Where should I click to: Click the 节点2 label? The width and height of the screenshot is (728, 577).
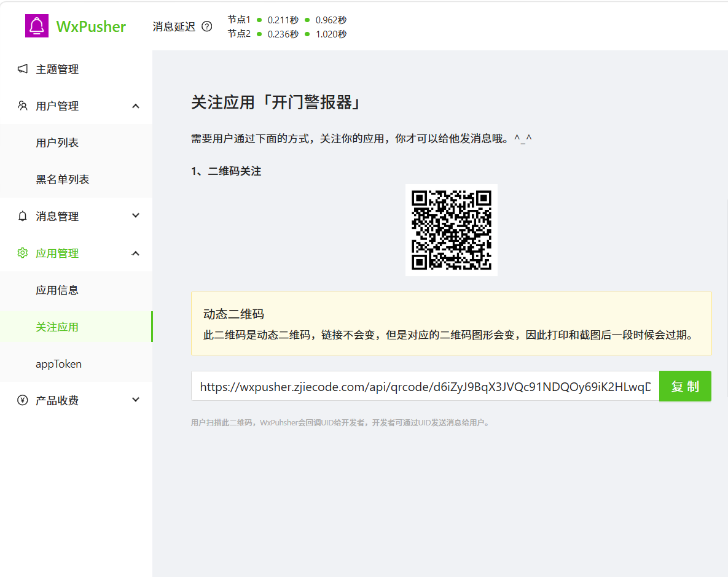tap(239, 33)
